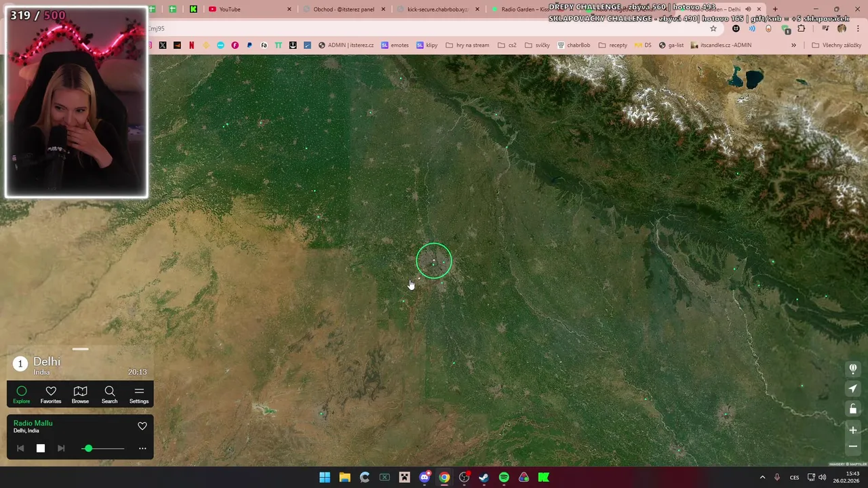
Task: Show hidden system tray icons
Action: [x=762, y=477]
